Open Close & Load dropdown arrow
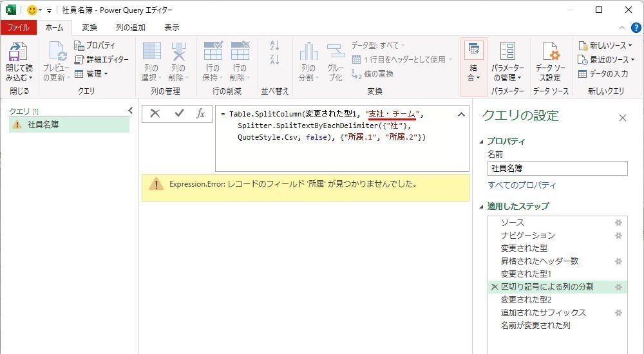Screen dimensions: 644x354 (30, 78)
